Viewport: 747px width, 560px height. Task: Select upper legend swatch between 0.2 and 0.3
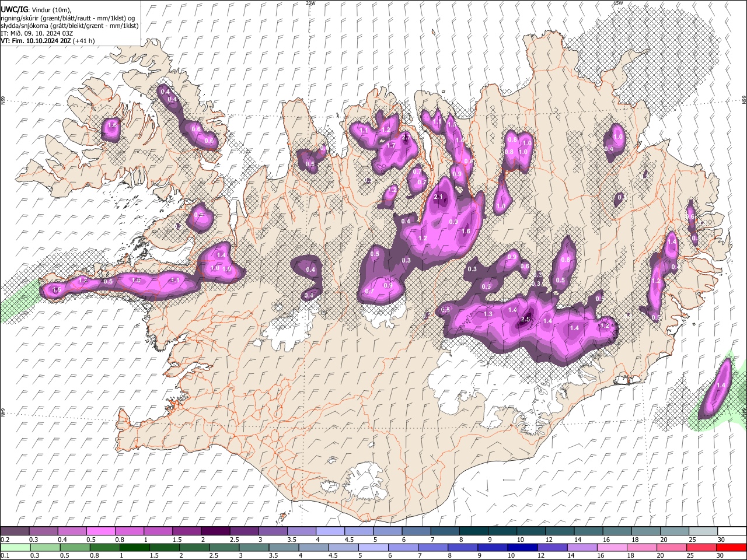[x=15, y=531]
